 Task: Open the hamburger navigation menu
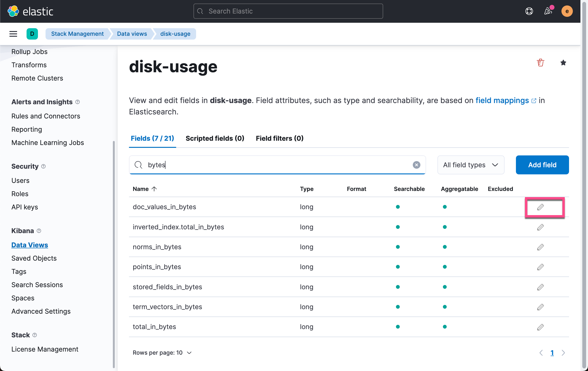coord(13,34)
